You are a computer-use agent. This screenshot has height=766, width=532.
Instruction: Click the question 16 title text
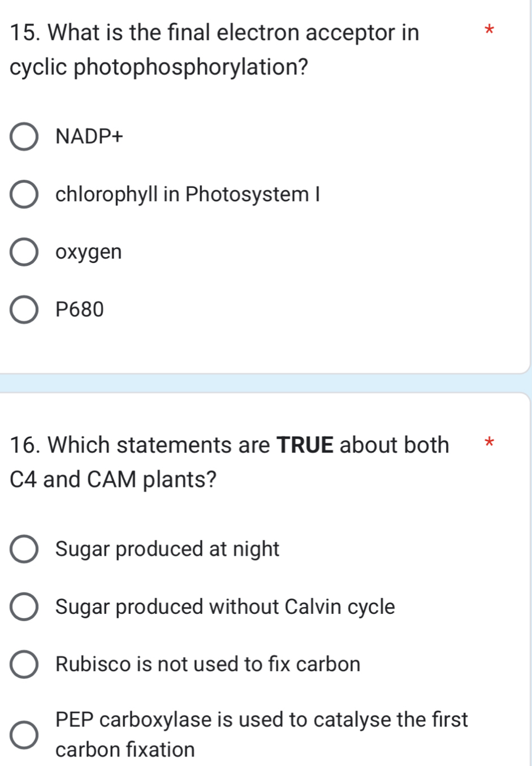tap(229, 462)
